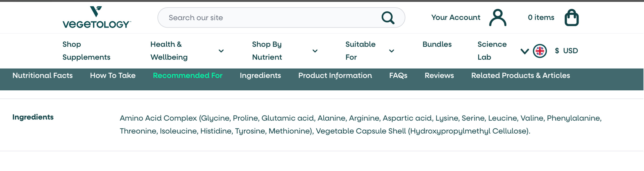Switch to the How To Take tab

(113, 76)
